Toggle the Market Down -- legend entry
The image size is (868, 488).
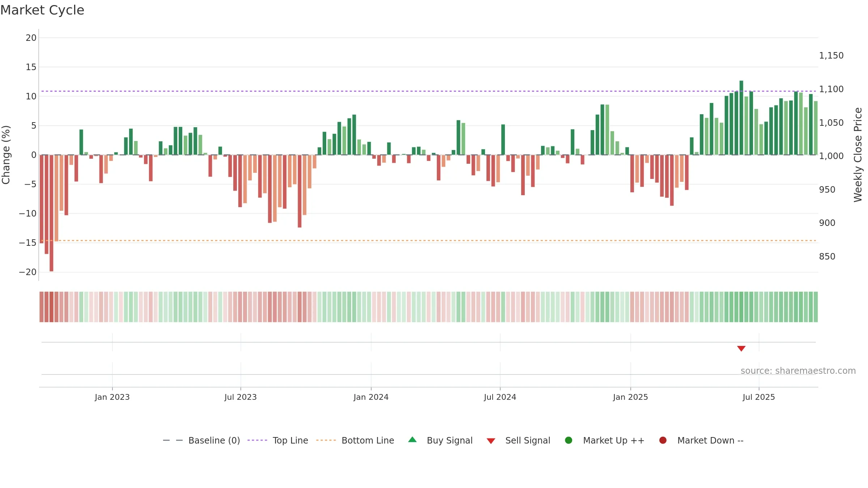tap(701, 440)
